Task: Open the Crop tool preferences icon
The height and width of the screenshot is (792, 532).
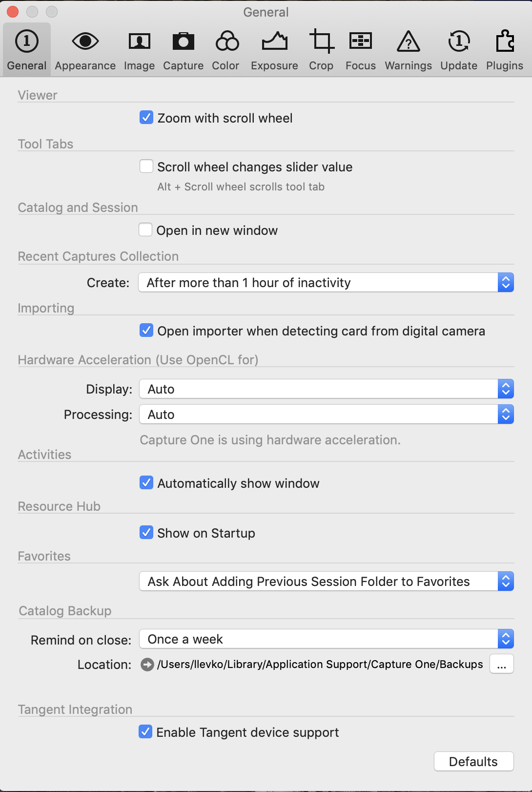Action: click(321, 42)
